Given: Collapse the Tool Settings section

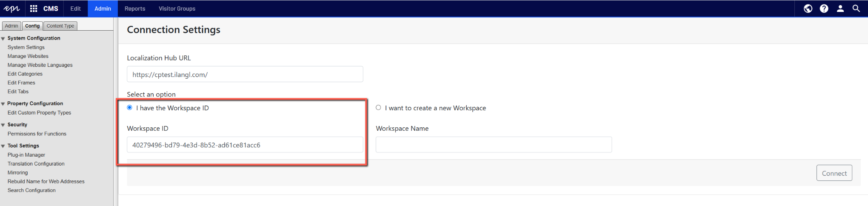Looking at the screenshot, I should click(x=3, y=146).
